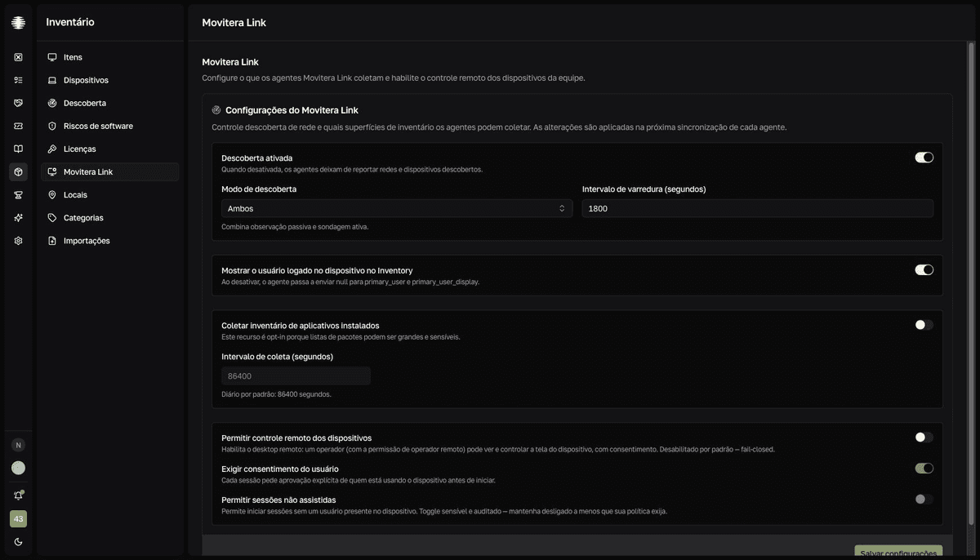This screenshot has height=560, width=980.
Task: Click the green "43" badge
Action: tap(18, 518)
